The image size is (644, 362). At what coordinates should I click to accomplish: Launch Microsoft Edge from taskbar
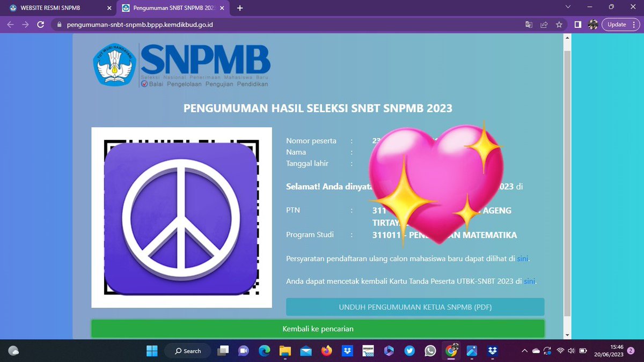pos(264,351)
